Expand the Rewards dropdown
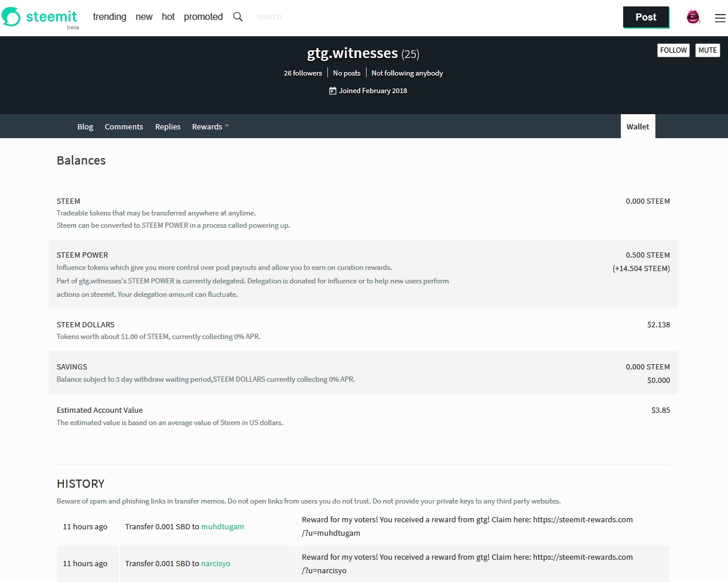The height and width of the screenshot is (582, 728). (x=210, y=126)
